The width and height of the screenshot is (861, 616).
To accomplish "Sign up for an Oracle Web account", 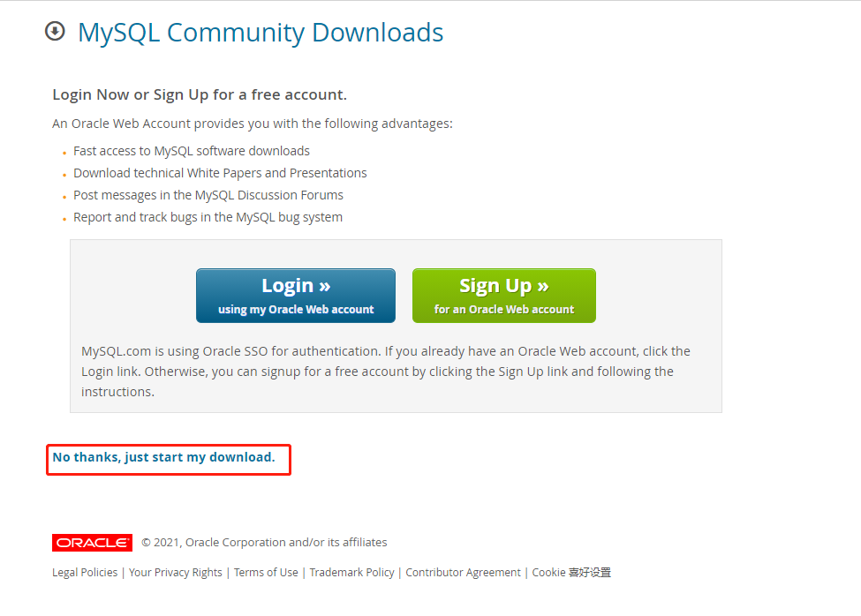I will coord(504,296).
